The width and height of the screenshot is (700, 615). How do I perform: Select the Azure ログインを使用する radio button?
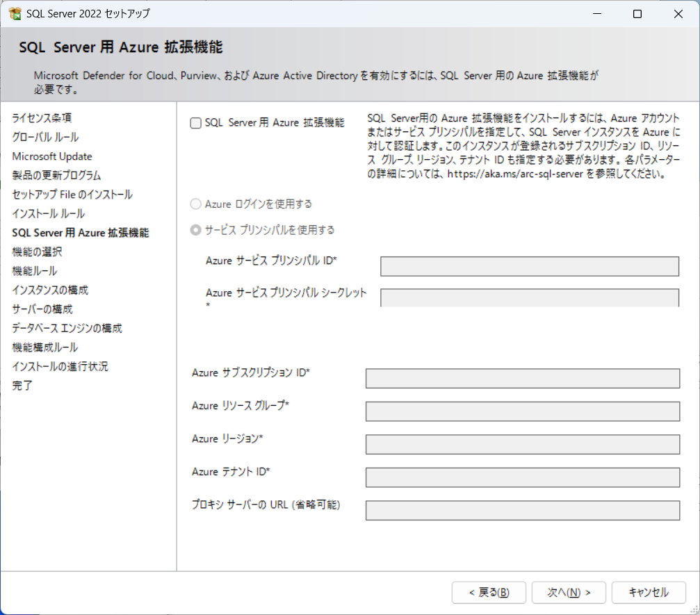tap(196, 204)
